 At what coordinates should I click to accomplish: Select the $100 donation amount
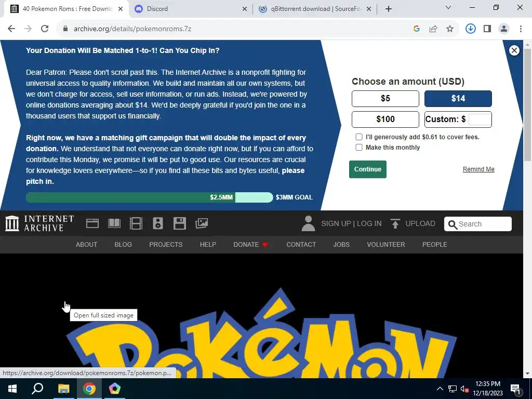point(385,119)
